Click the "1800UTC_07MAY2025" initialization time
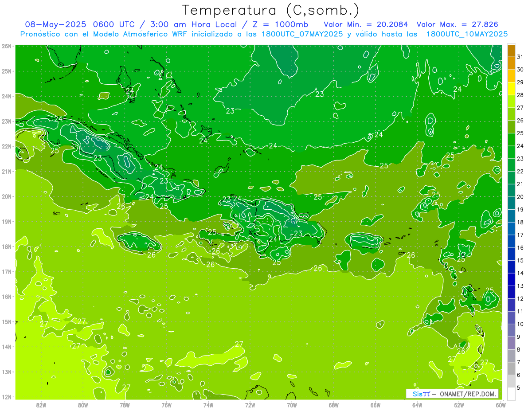532x411 pixels. point(302,34)
